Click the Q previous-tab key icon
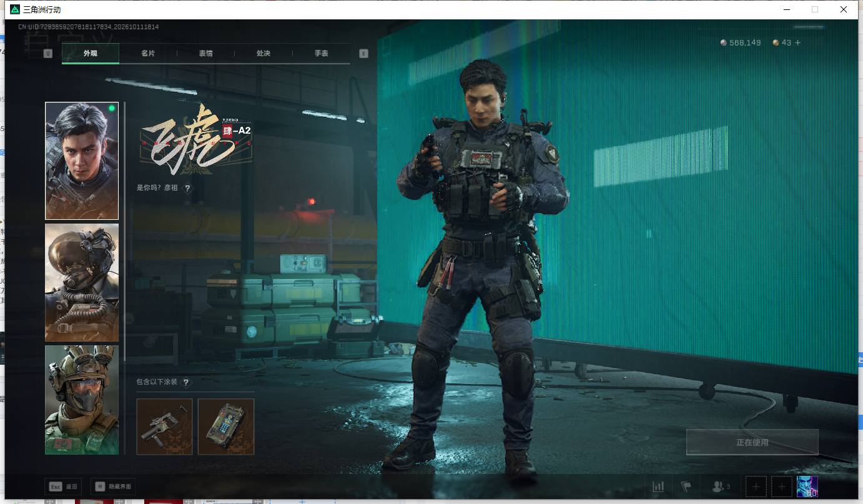This screenshot has height=504, width=863. [x=48, y=54]
